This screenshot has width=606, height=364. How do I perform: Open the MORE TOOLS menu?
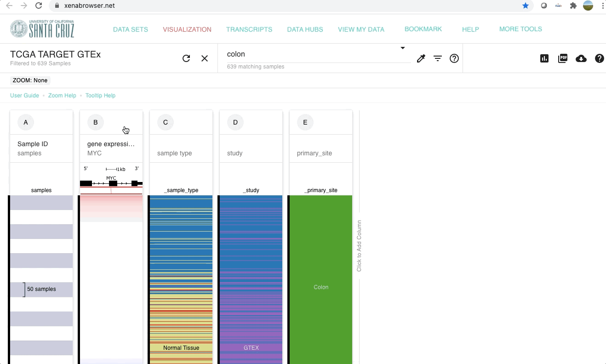click(520, 29)
